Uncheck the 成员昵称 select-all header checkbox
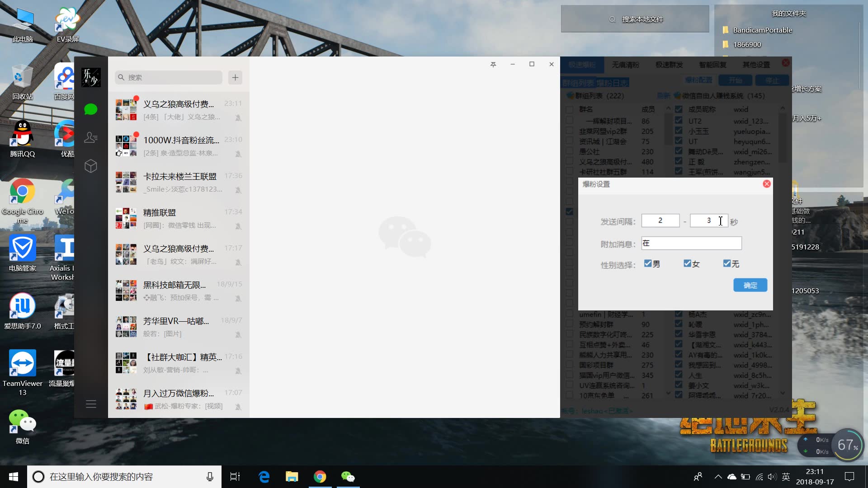 click(679, 109)
